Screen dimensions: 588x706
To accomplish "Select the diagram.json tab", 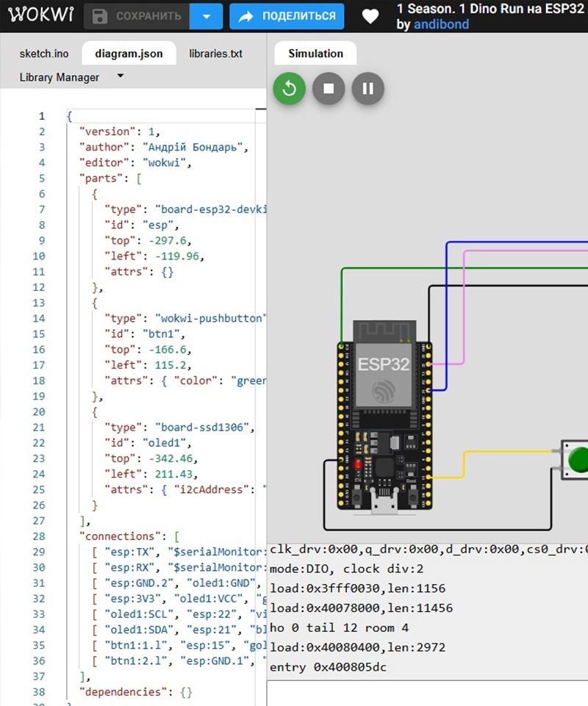I will 129,54.
